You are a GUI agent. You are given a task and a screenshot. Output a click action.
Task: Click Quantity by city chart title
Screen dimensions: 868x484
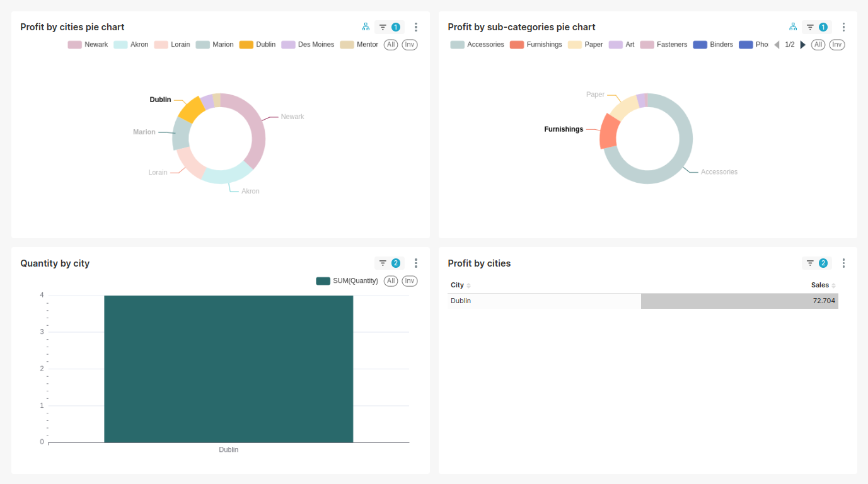coord(55,263)
